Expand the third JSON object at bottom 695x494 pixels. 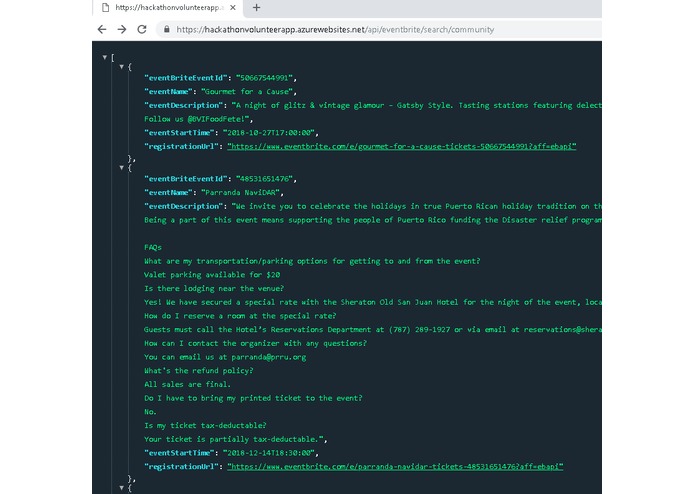121,488
